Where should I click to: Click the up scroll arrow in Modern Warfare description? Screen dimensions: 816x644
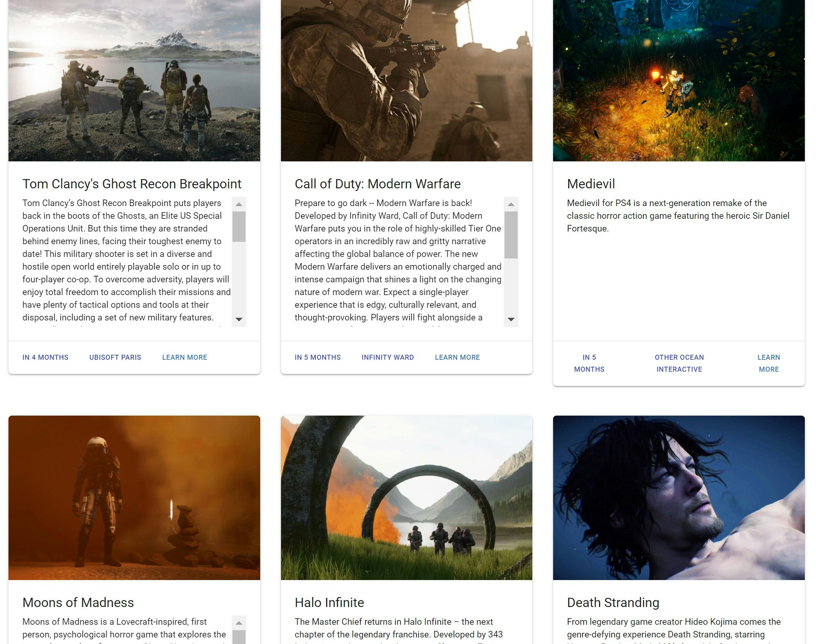point(511,204)
